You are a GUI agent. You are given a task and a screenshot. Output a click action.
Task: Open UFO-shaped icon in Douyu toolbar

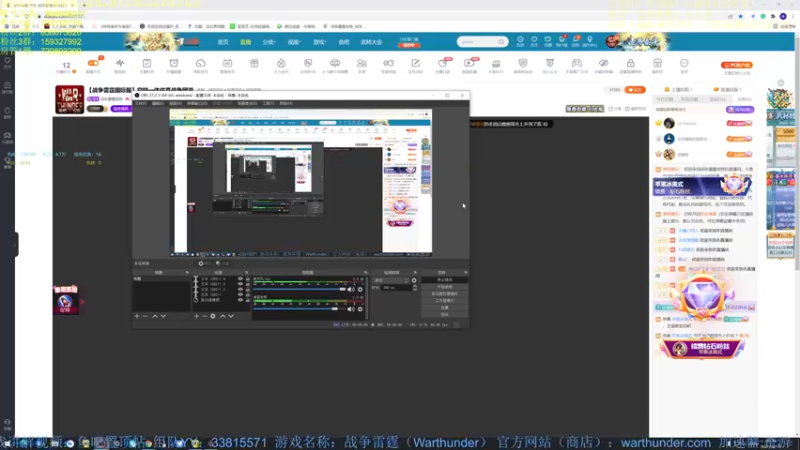335,64
